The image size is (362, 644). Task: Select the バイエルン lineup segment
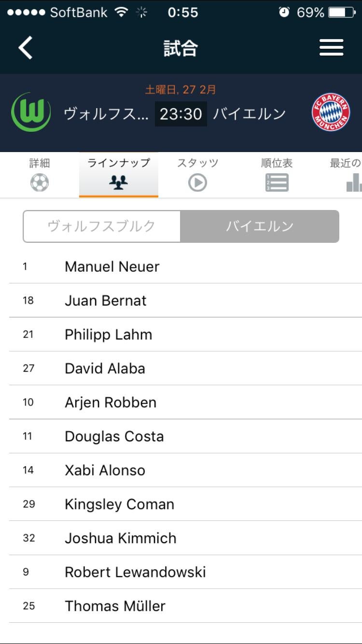tap(259, 226)
